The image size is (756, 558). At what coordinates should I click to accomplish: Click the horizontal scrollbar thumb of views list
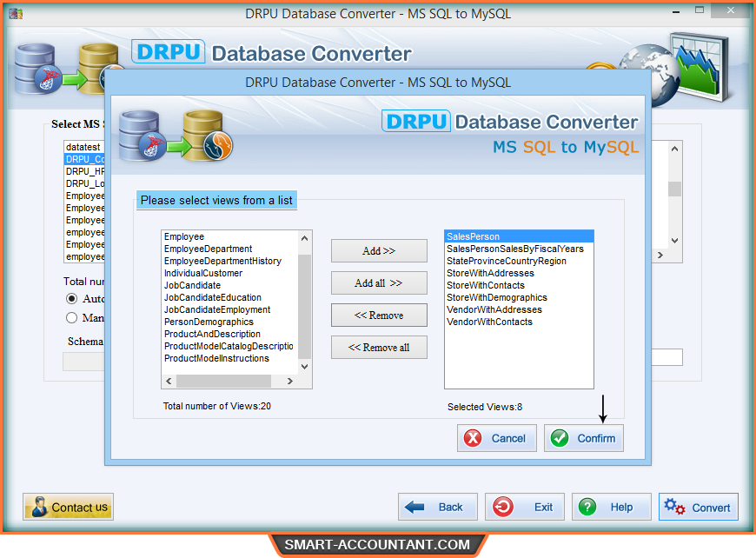pyautogui.click(x=223, y=381)
